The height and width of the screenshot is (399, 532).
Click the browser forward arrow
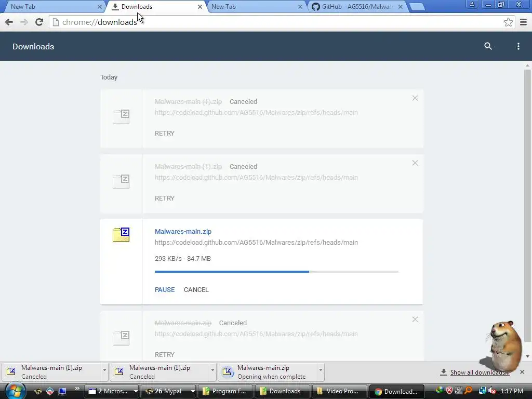tap(24, 22)
